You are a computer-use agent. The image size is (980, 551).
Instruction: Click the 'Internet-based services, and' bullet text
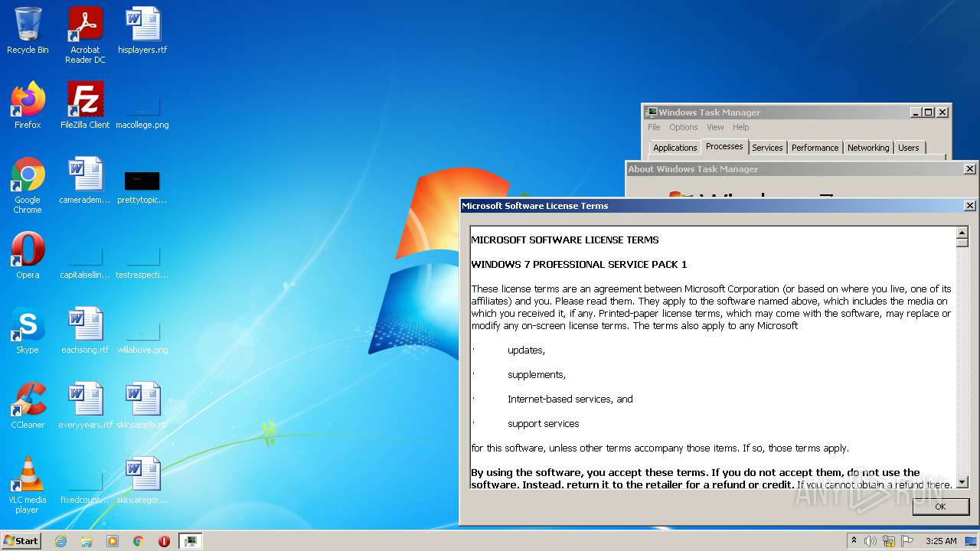point(570,399)
